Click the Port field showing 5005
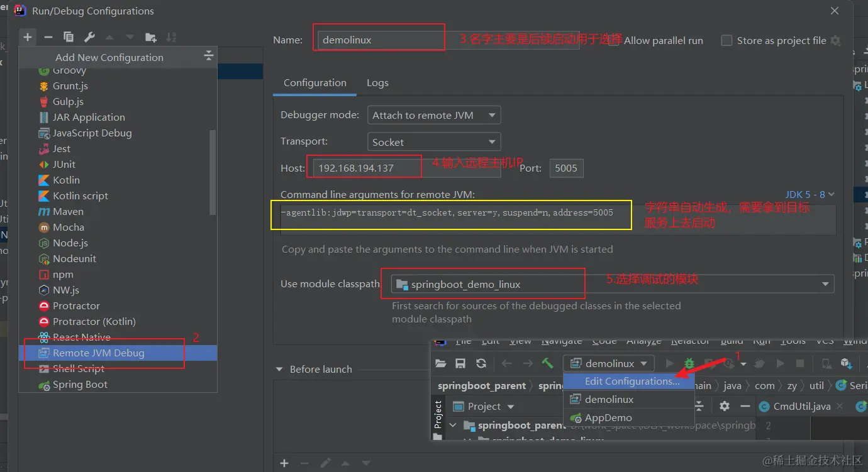 (566, 168)
